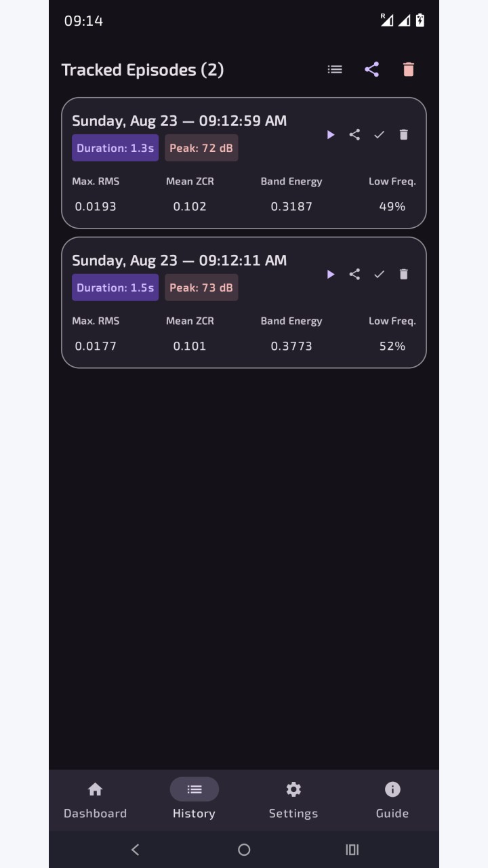The width and height of the screenshot is (488, 868).
Task: Open the Dashboard tab
Action: (96, 800)
